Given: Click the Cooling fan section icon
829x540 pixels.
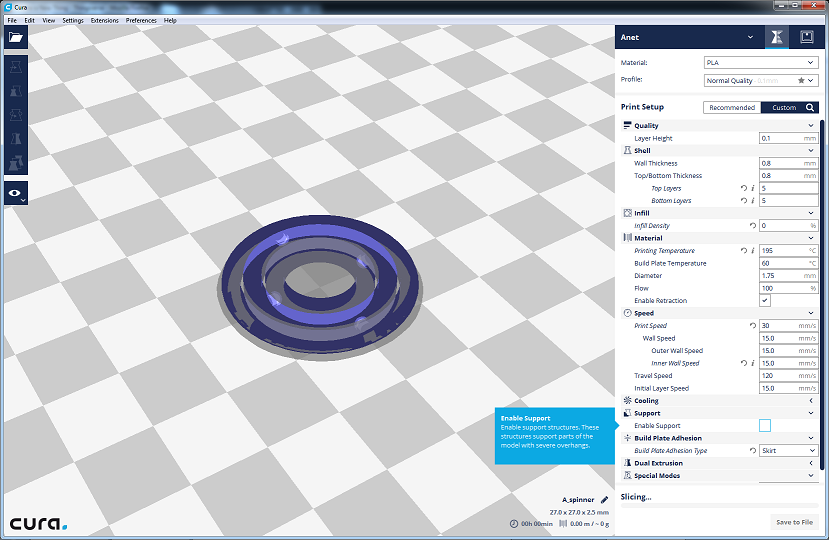Looking at the screenshot, I should [628, 400].
